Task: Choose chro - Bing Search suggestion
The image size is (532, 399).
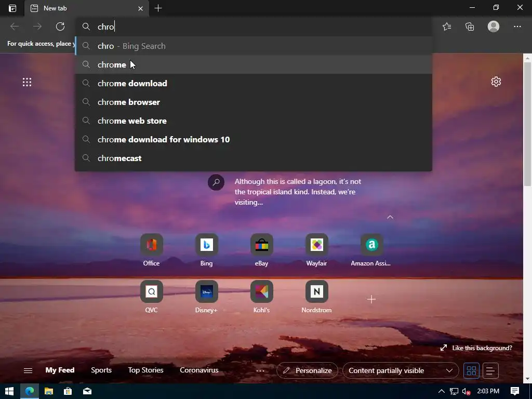Action: click(x=254, y=46)
